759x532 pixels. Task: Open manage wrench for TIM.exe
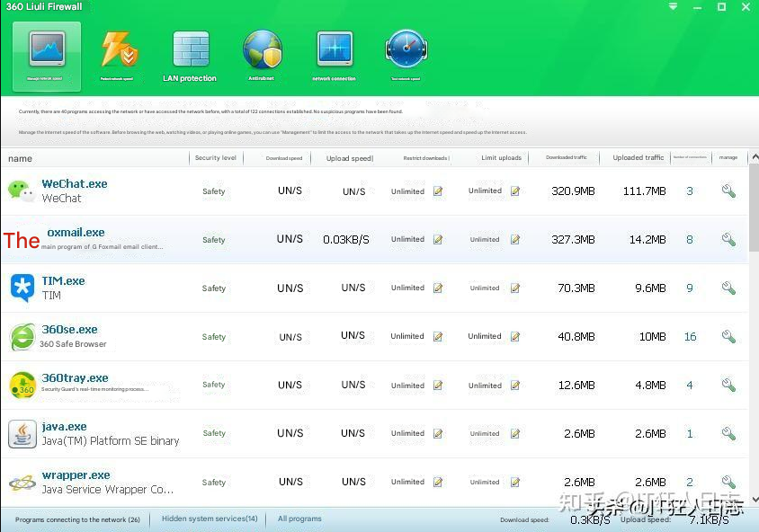coord(728,288)
